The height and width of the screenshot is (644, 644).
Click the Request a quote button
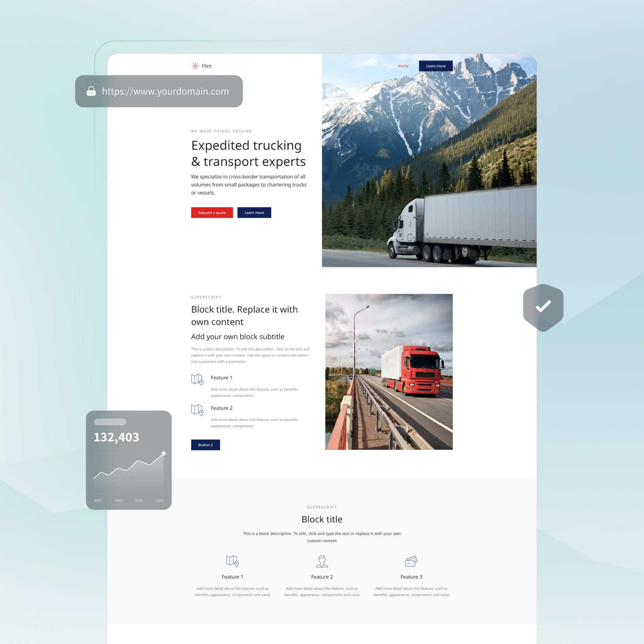coord(212,213)
